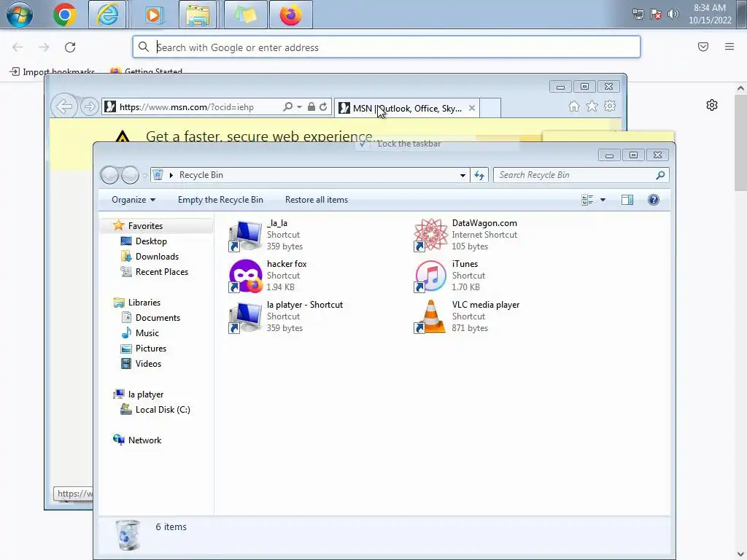Open Favorites in navigation pane
This screenshot has width=747, height=560.
tap(145, 226)
